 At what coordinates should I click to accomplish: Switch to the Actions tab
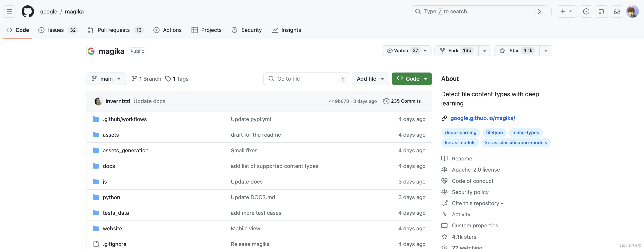(x=168, y=30)
